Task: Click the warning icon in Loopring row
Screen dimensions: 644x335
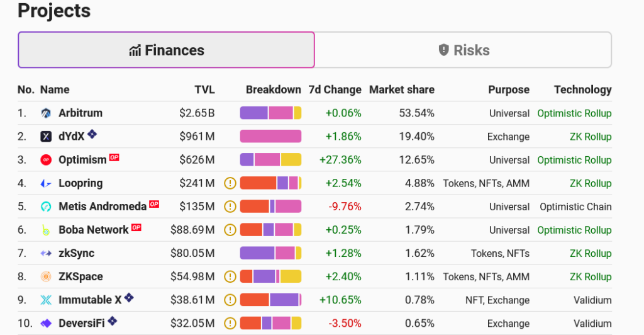Action: click(x=230, y=183)
